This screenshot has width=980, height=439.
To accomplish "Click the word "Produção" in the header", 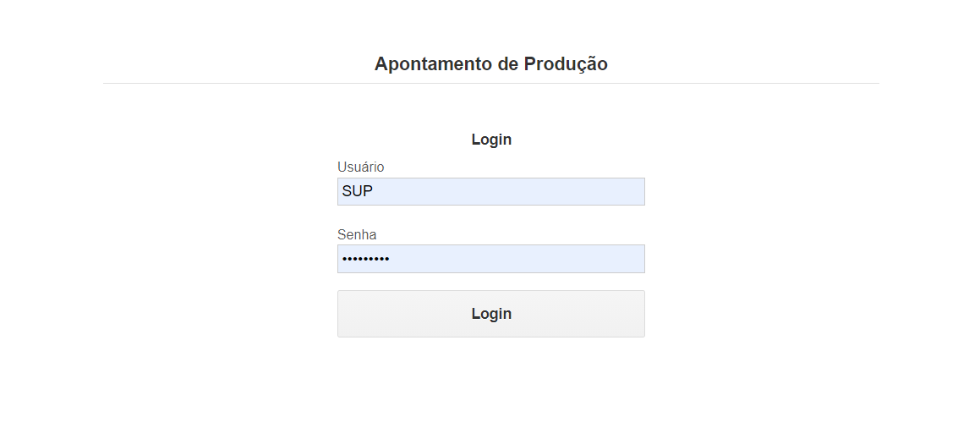I will (566, 63).
